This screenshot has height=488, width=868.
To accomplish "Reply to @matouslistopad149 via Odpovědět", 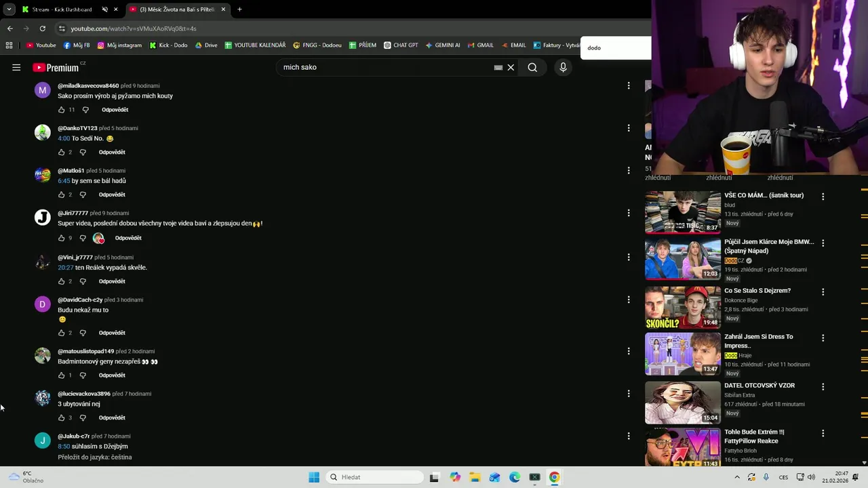I will [112, 375].
